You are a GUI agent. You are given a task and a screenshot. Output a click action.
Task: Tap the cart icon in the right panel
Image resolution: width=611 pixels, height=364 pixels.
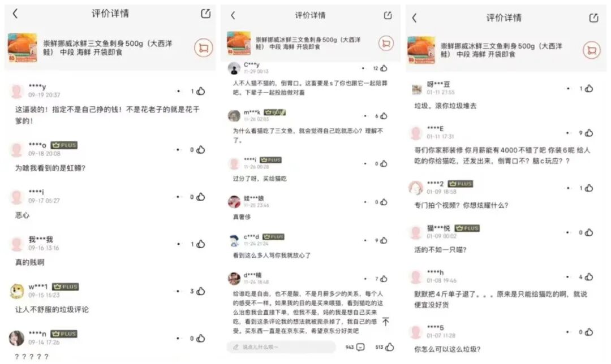592,50
